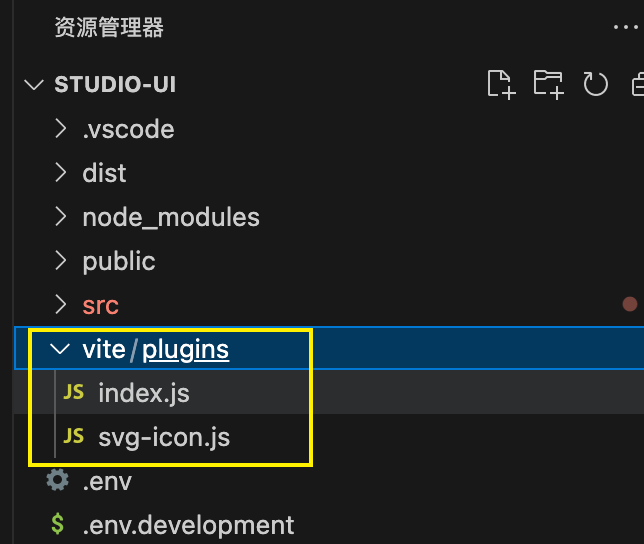Click the JS icon next to index.js
644x544 pixels.
pos(74,393)
